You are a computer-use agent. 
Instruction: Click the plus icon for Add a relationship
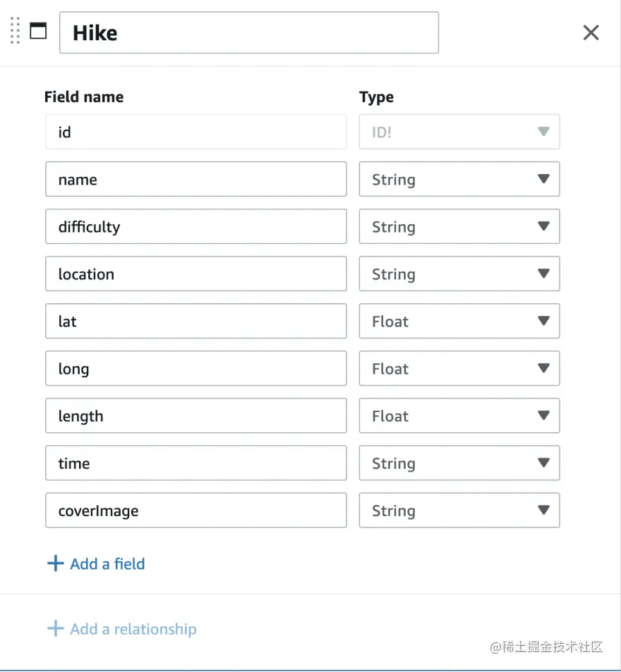(55, 628)
